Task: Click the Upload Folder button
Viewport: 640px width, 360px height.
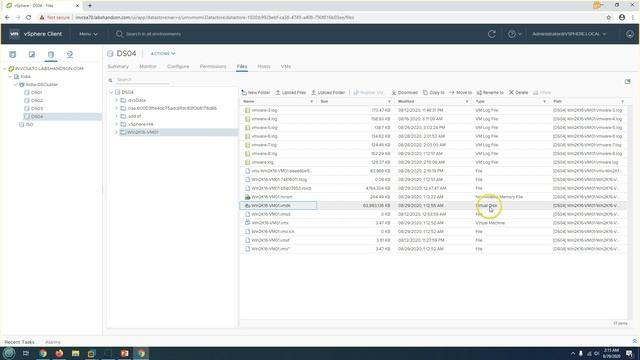Action: pos(328,93)
